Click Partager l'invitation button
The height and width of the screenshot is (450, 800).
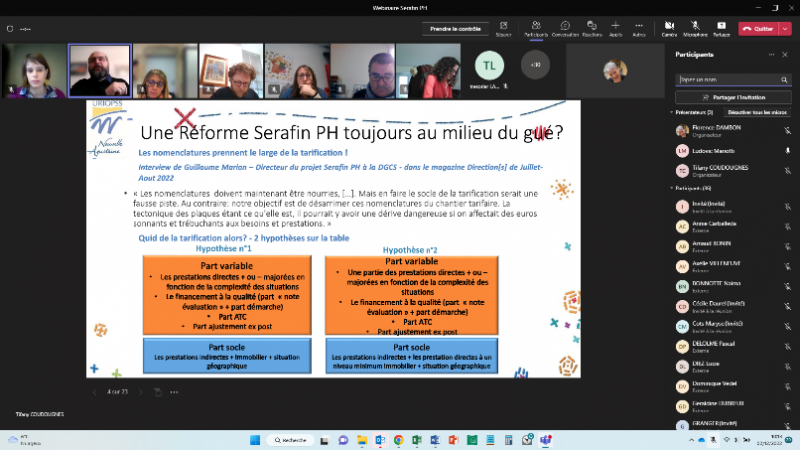pos(733,97)
